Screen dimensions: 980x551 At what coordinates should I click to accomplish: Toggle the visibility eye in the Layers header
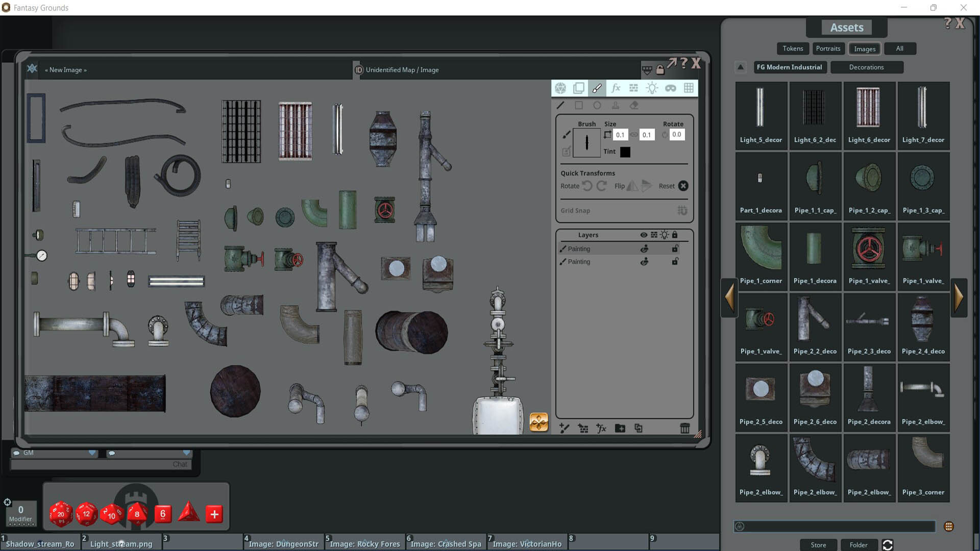point(643,235)
